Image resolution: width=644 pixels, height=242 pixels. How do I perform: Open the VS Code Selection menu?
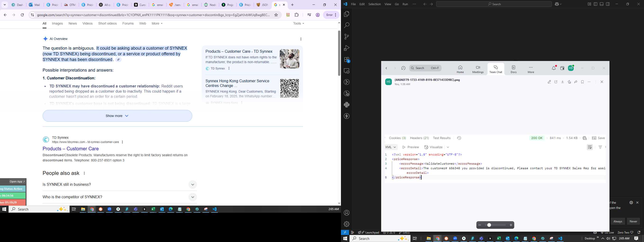tap(375, 4)
